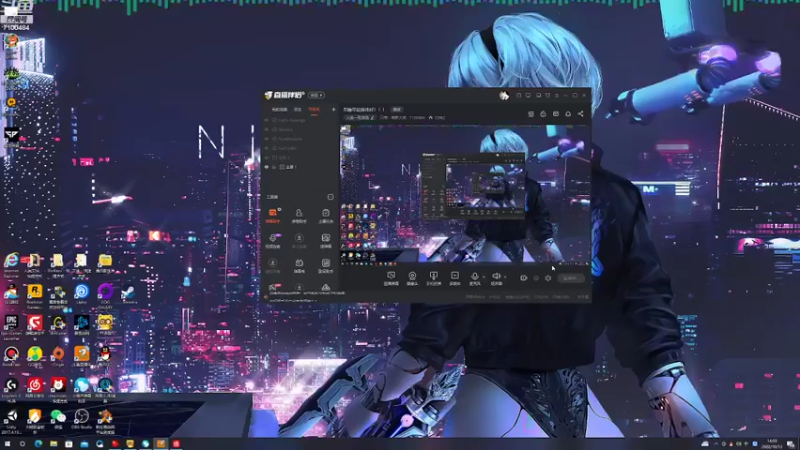The image size is (800, 450).
Task: Open the Rockstar Games Launcher shortcut
Action: [x=35, y=296]
